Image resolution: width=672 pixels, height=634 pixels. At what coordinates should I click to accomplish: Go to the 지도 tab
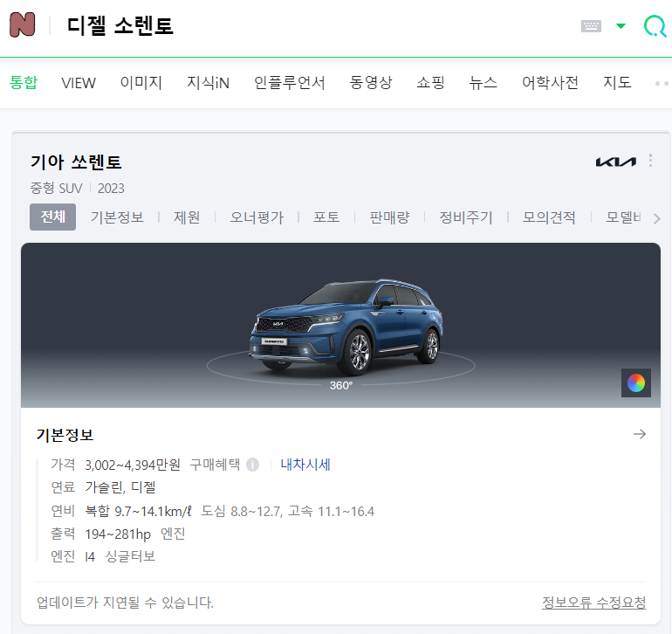tap(617, 82)
